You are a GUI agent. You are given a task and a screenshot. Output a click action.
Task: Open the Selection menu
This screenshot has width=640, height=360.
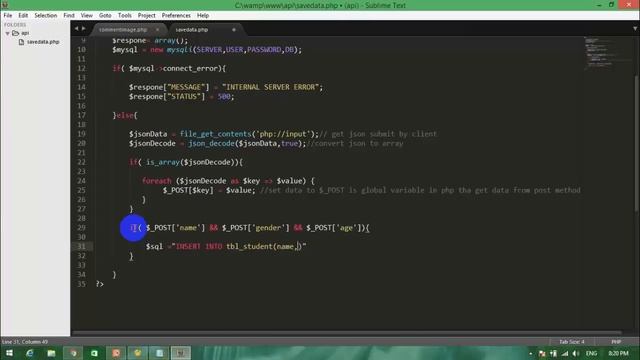pyautogui.click(x=45, y=16)
